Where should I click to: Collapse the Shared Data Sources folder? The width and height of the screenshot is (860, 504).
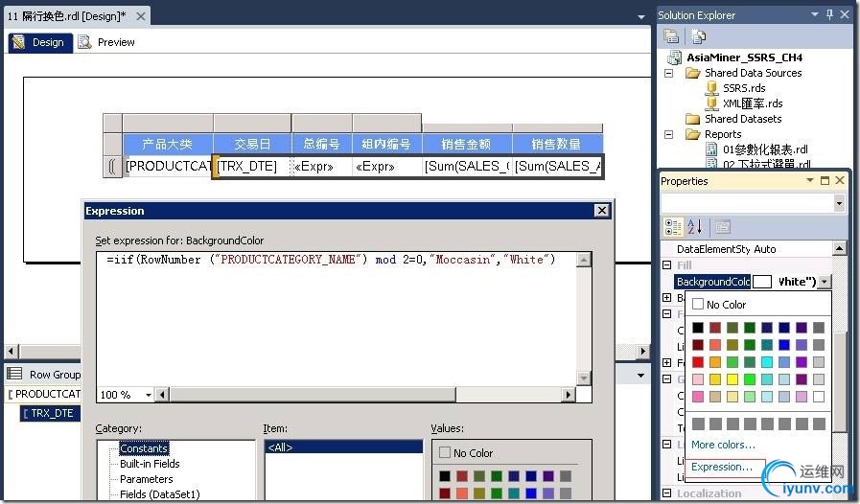(668, 73)
